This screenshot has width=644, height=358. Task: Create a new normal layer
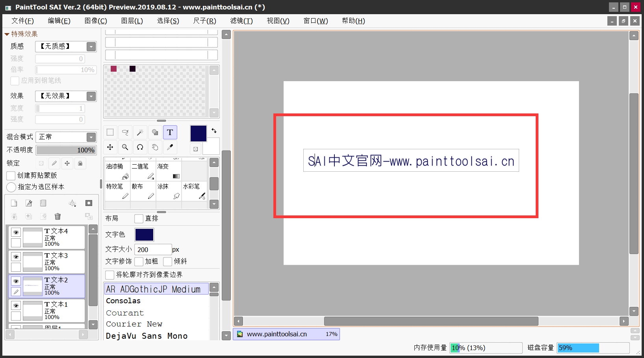pos(14,203)
